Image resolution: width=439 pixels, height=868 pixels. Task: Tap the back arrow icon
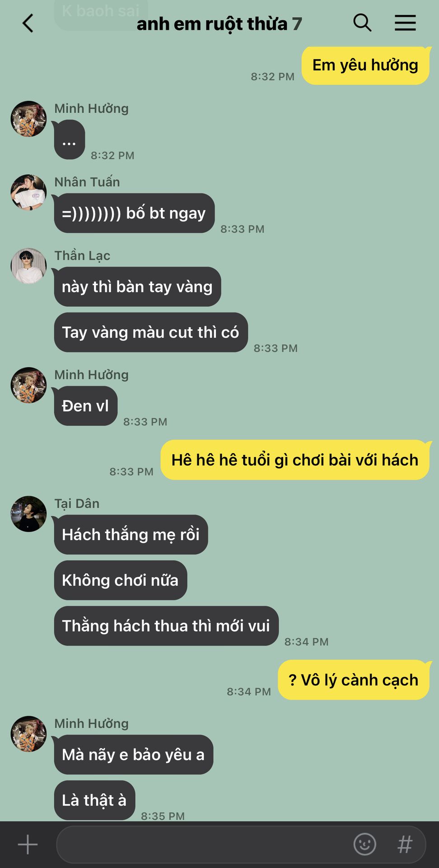[x=28, y=23]
